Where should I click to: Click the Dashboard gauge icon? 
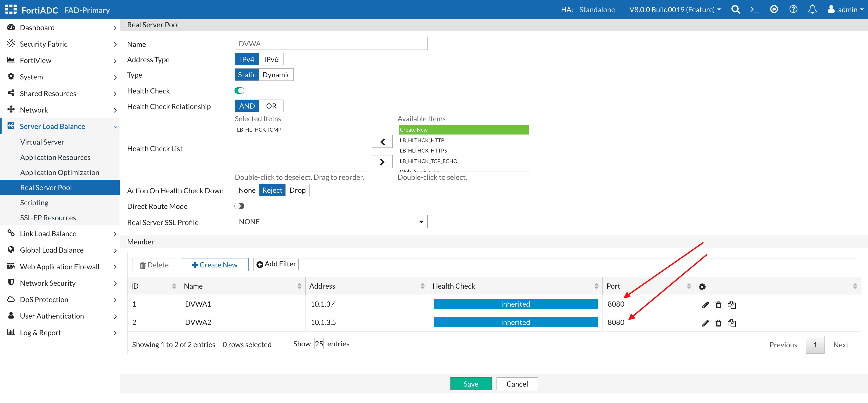tap(11, 27)
